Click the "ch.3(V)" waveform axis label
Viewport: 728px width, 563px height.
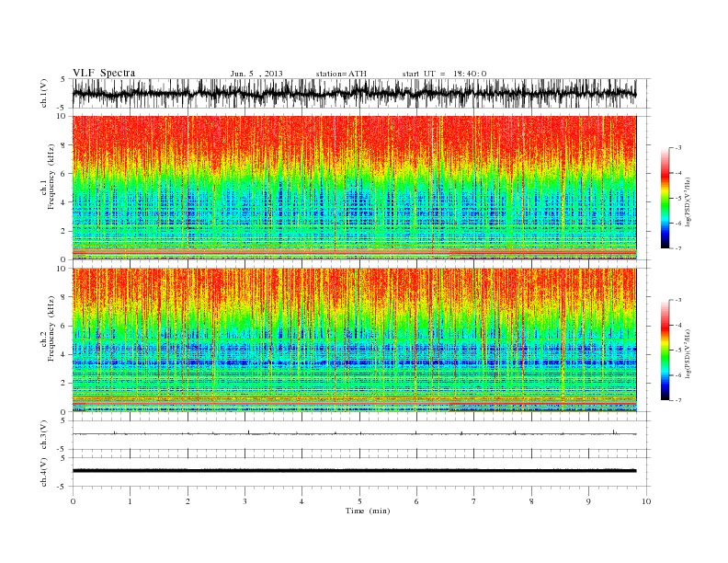click(x=44, y=435)
